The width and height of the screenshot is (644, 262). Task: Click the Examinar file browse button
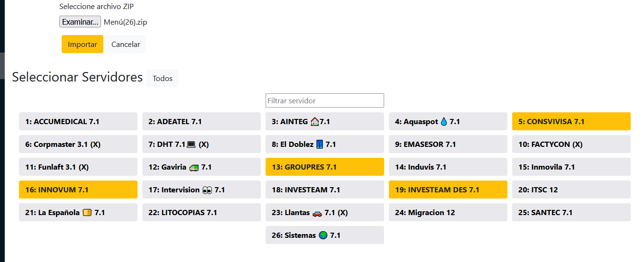coord(80,22)
